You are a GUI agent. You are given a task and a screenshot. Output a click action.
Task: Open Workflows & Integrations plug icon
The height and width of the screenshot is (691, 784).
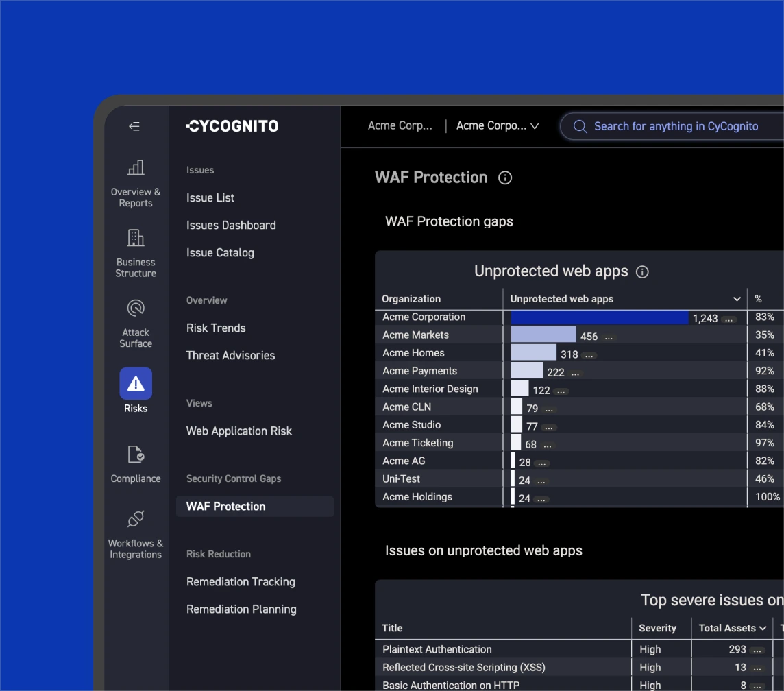(x=136, y=519)
